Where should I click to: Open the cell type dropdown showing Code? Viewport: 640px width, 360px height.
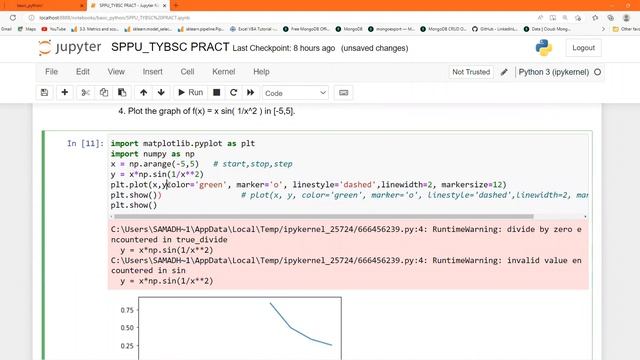pos(295,93)
